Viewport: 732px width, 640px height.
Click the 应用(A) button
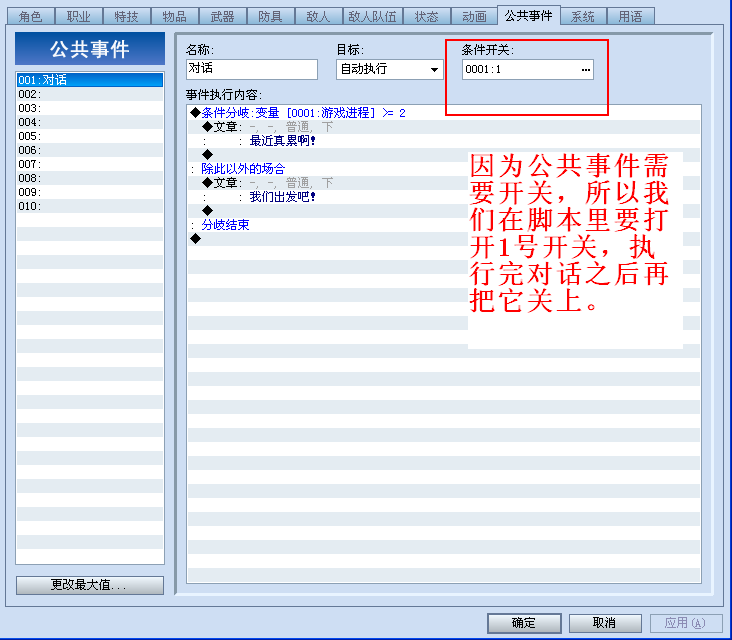(686, 623)
